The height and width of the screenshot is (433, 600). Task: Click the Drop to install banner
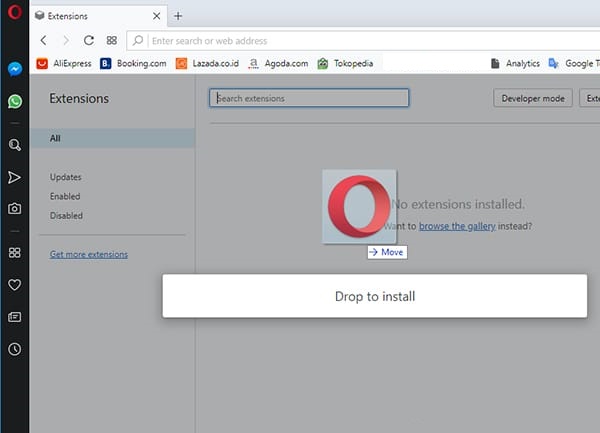pyautogui.click(x=375, y=296)
